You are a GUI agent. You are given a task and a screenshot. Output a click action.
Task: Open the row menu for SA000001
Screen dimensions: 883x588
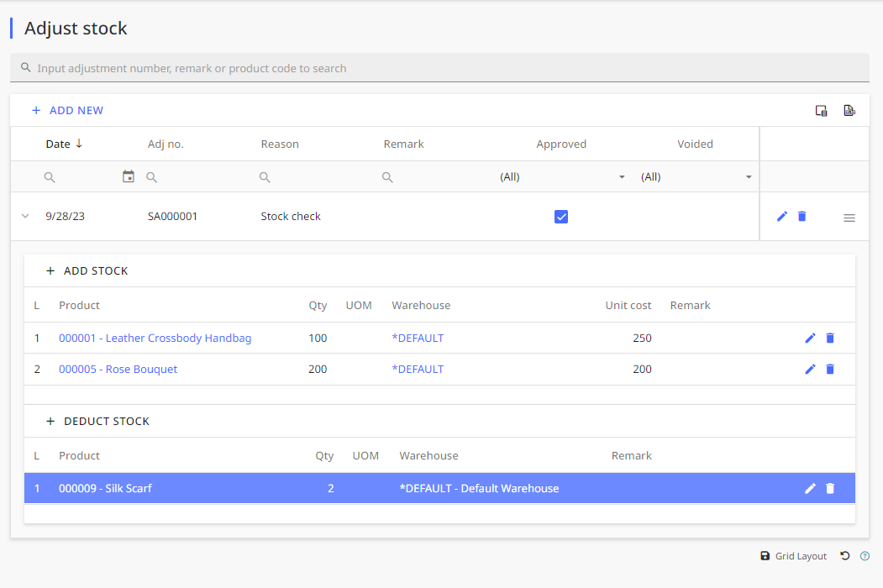(849, 218)
